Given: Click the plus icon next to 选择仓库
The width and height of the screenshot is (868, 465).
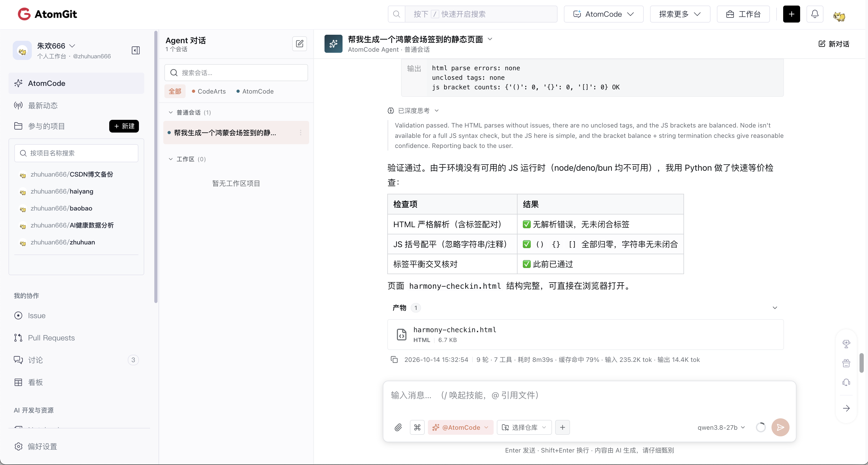Looking at the screenshot, I should [x=562, y=427].
